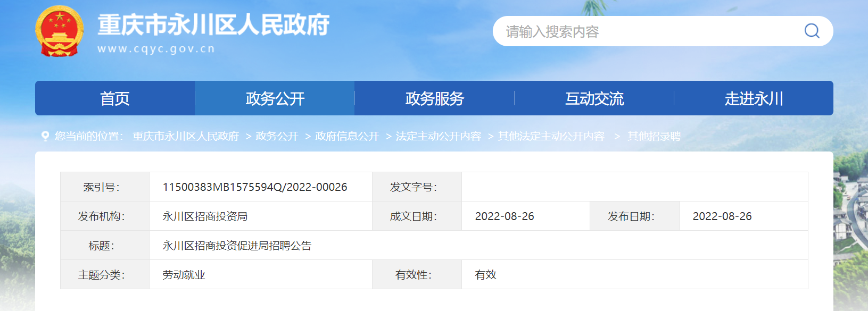The height and width of the screenshot is (311, 868).
Task: Open the 政务公开 navigation tab
Action: [275, 98]
